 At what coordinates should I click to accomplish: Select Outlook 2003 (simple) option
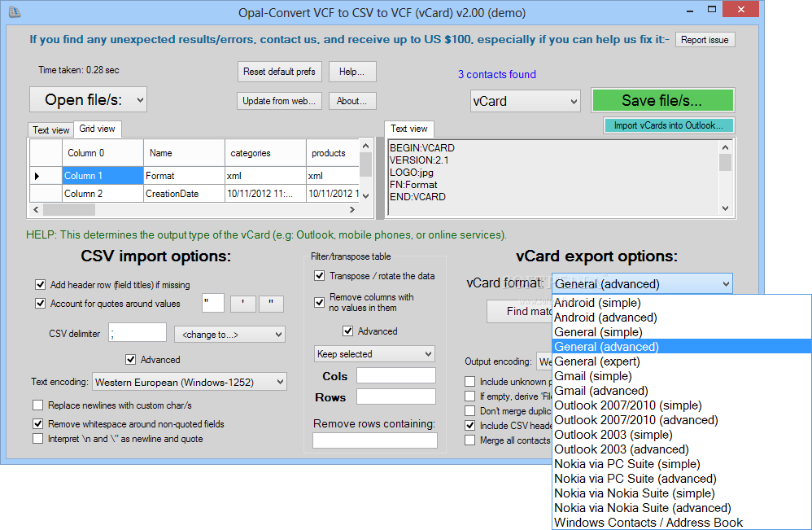[x=682, y=434]
